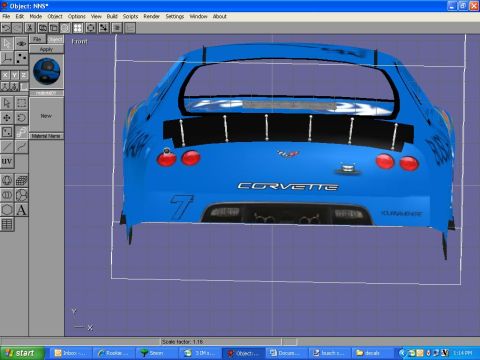Open the Render menu
Viewport: 480px width, 360px height.
click(x=151, y=16)
